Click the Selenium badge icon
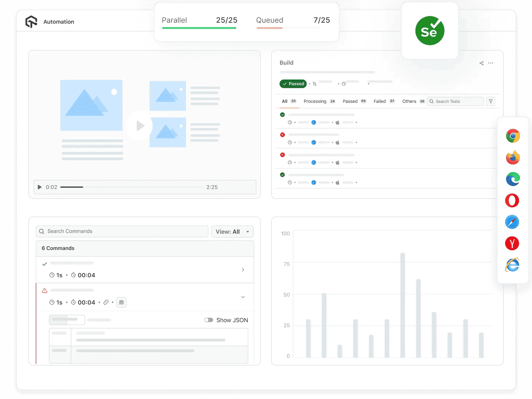Viewport: 532px width, 399px height. click(x=430, y=31)
